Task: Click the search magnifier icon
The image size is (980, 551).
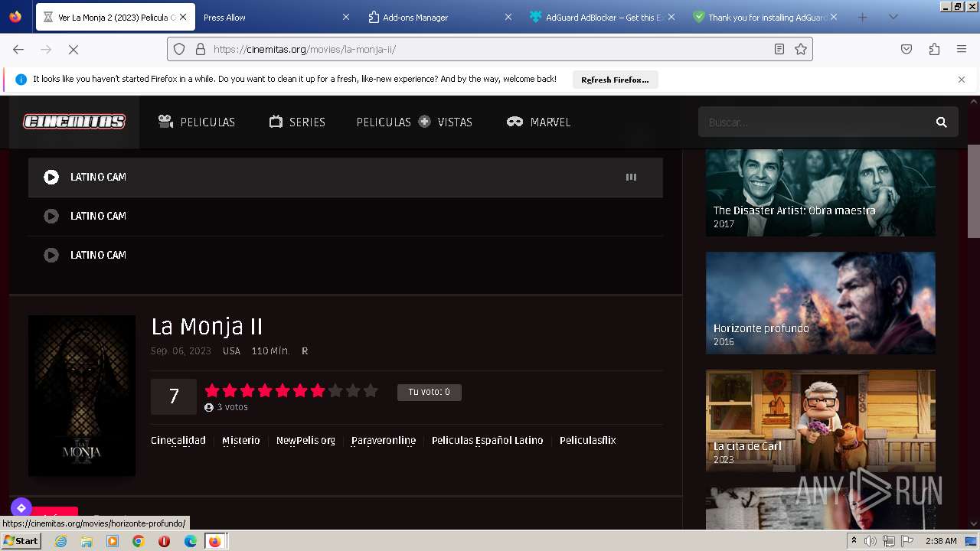Action: (x=942, y=122)
